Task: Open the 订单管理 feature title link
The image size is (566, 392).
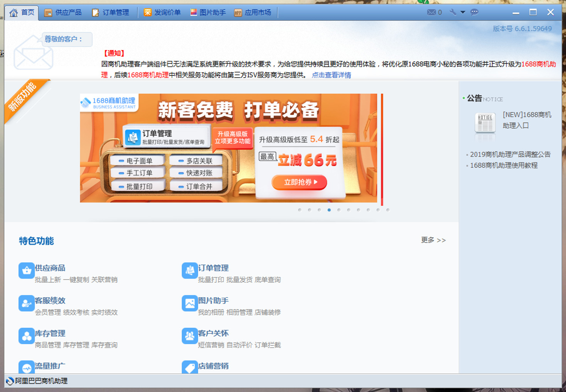Action: (213, 268)
